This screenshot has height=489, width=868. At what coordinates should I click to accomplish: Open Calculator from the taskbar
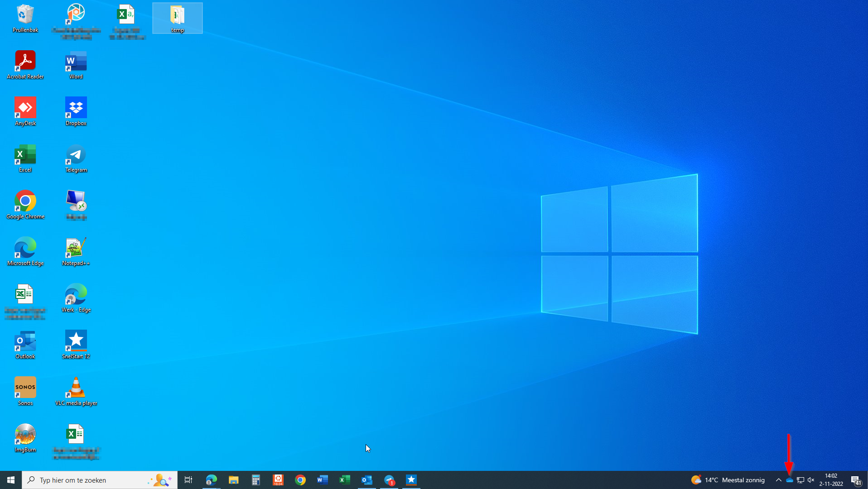256,480
